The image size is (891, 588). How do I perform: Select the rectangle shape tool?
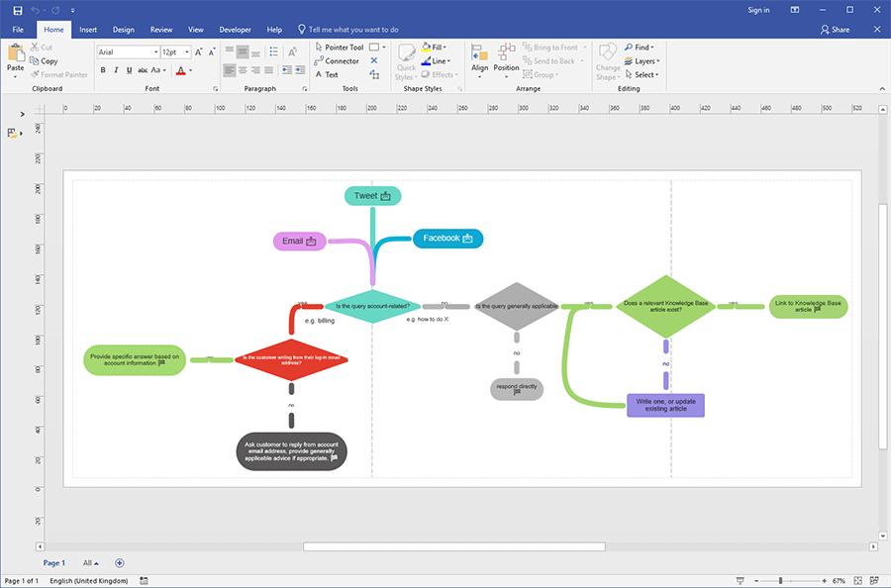tap(374, 48)
